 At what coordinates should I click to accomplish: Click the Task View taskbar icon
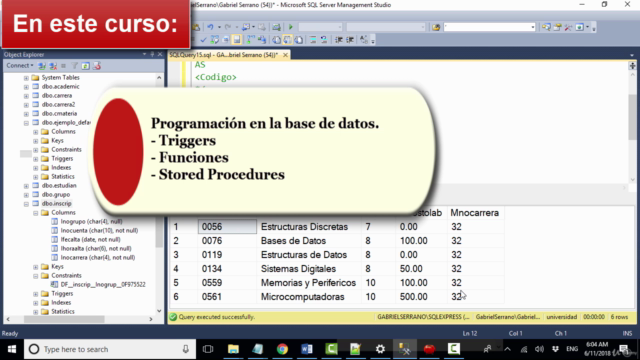[208, 349]
